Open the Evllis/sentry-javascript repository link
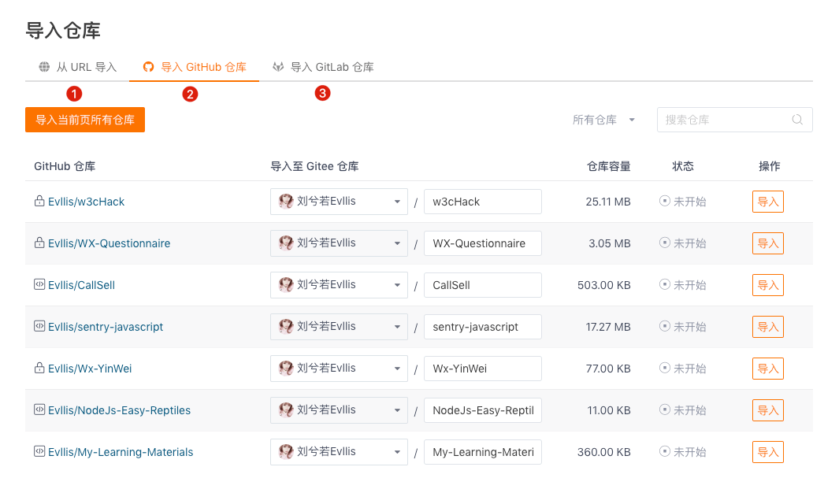This screenshot has height=504, width=839. tap(106, 327)
